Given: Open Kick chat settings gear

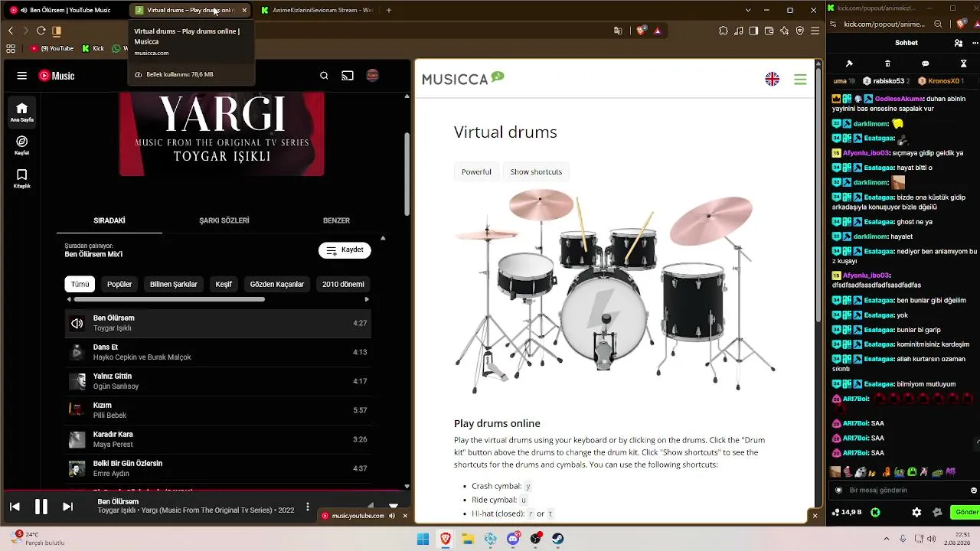Looking at the screenshot, I should pyautogui.click(x=916, y=512).
